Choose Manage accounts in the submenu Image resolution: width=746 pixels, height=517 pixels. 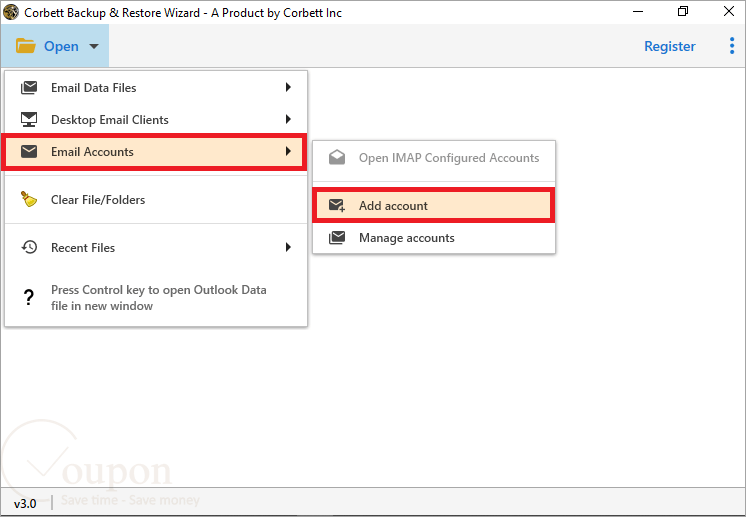point(434,238)
